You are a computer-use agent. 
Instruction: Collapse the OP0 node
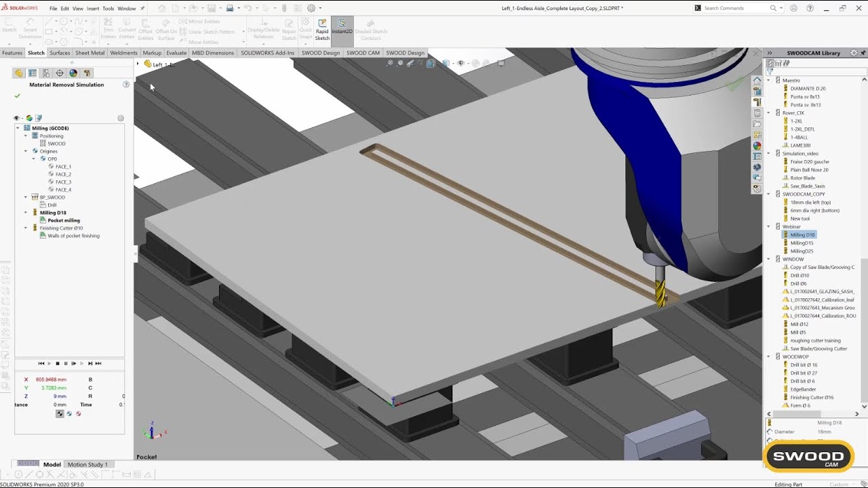coord(34,159)
